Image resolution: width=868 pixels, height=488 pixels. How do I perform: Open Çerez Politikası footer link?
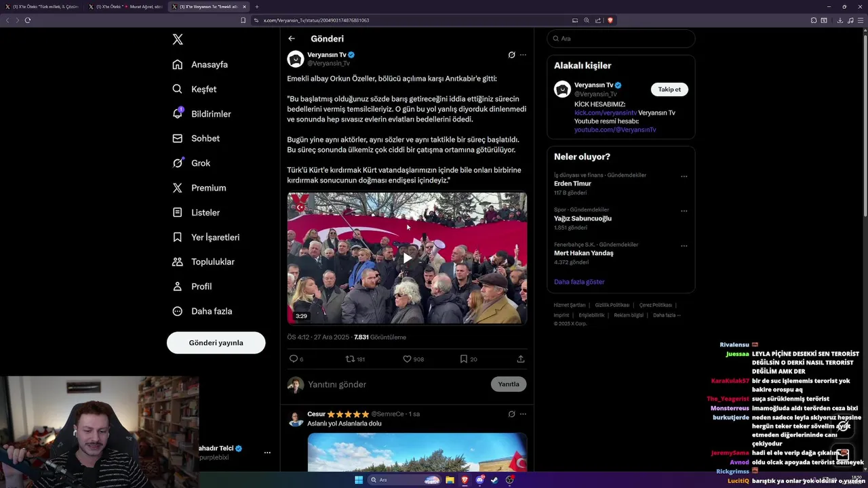pos(656,305)
